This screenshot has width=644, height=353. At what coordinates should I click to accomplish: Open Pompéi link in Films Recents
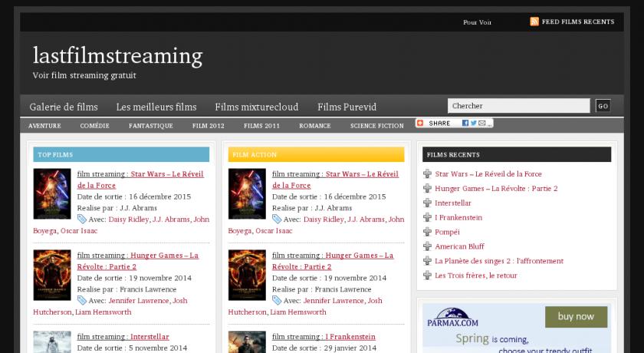click(447, 233)
